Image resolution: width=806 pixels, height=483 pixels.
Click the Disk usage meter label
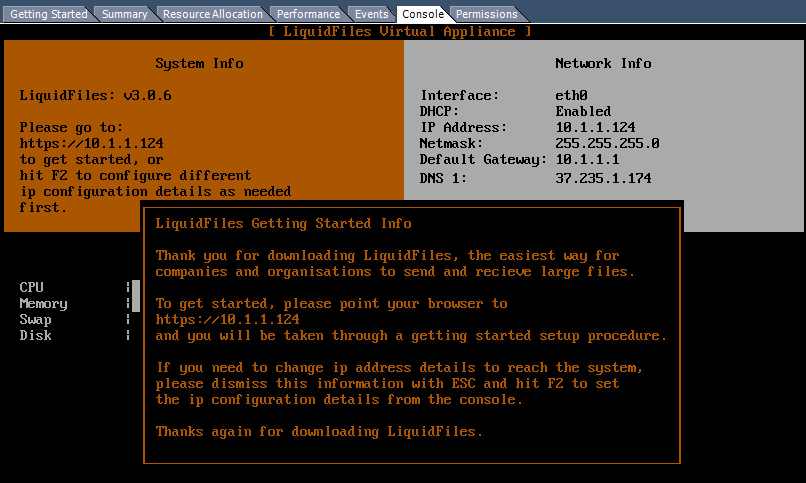pyautogui.click(x=36, y=335)
